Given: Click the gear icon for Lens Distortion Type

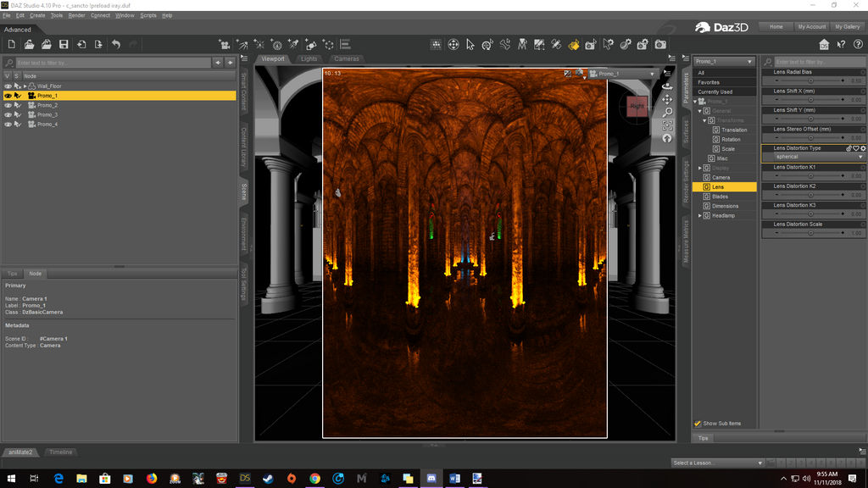Looking at the screenshot, I should click(x=863, y=148).
